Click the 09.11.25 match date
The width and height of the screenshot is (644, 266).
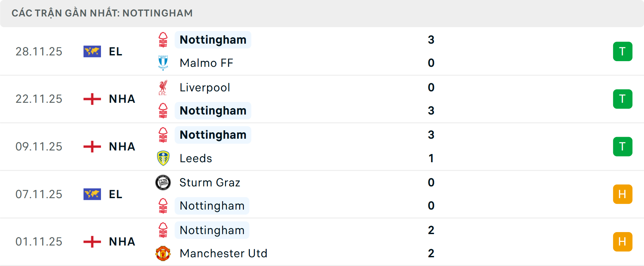coord(39,147)
